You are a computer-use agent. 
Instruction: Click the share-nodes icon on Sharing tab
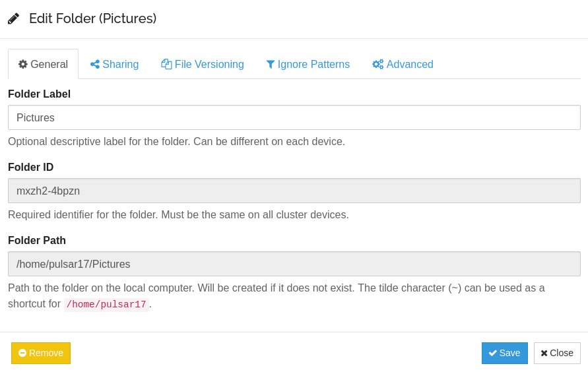[95, 64]
